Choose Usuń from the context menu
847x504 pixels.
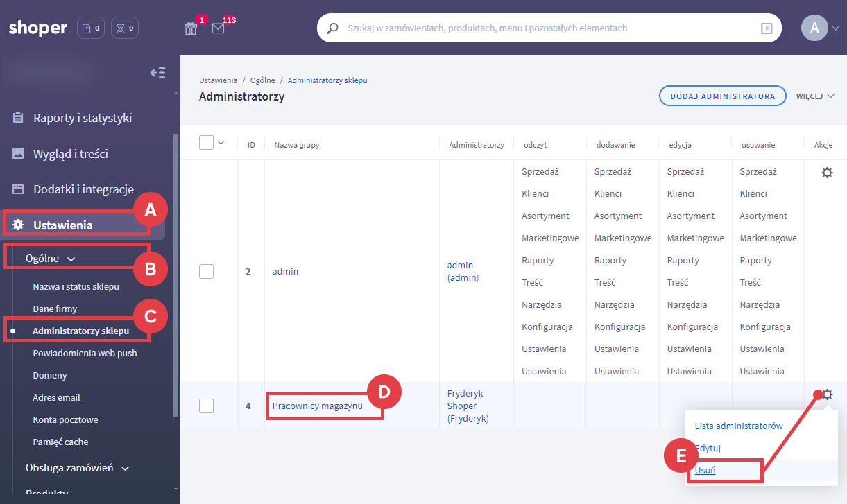[x=705, y=470]
